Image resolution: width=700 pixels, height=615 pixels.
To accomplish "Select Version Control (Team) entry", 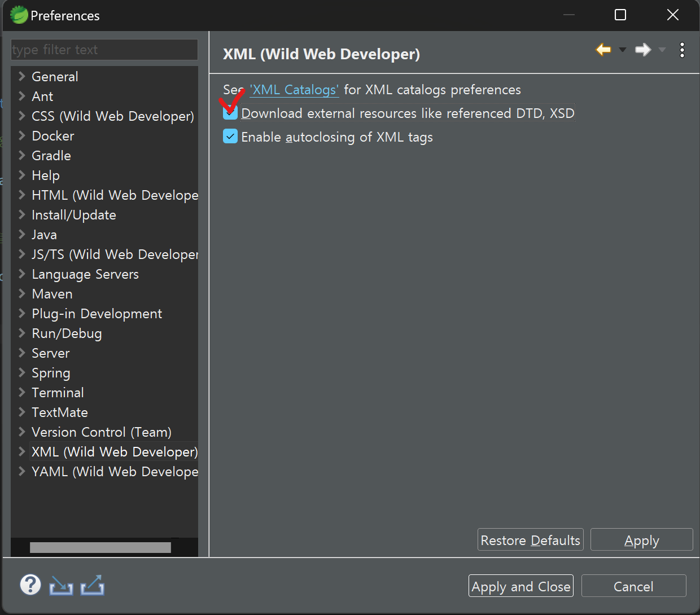I will (102, 432).
